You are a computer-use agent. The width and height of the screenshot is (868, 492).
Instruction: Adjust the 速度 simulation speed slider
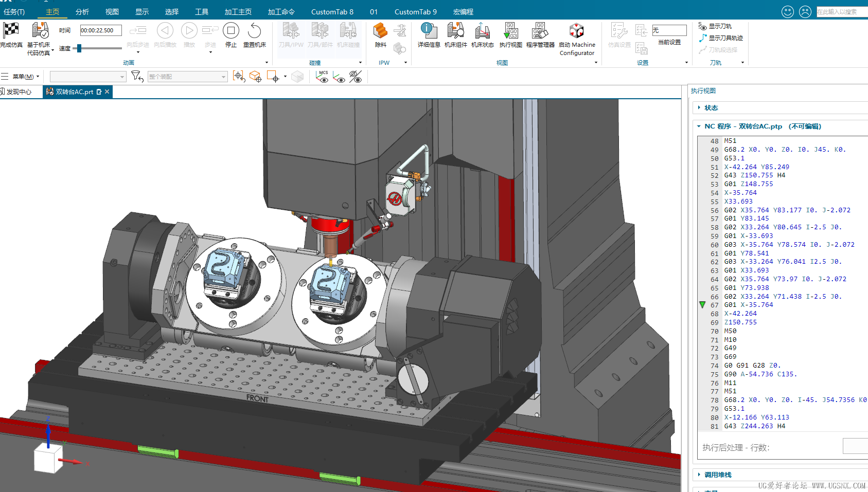79,48
